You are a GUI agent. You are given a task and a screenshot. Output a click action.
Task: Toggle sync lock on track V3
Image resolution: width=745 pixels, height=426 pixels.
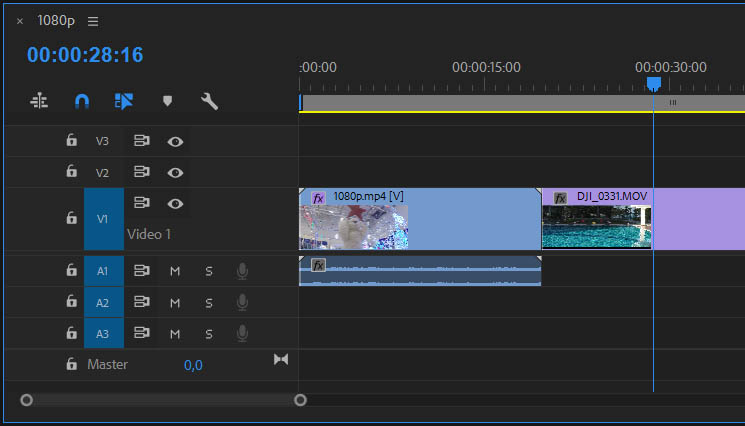pyautogui.click(x=142, y=141)
